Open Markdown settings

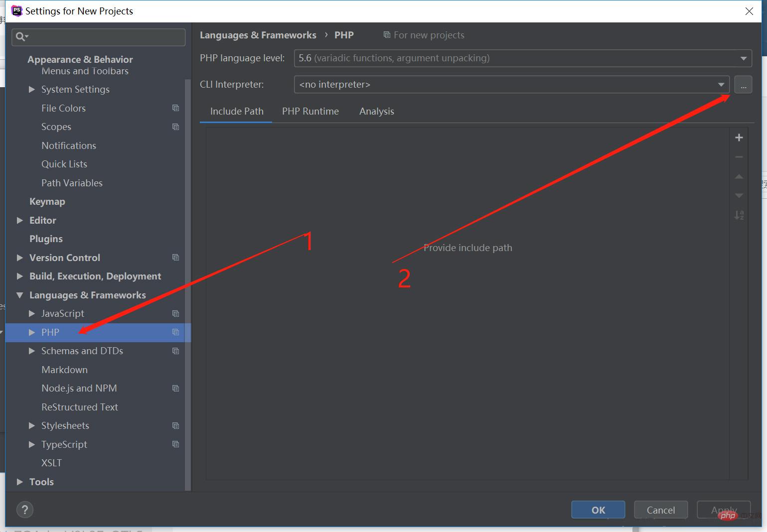point(64,370)
